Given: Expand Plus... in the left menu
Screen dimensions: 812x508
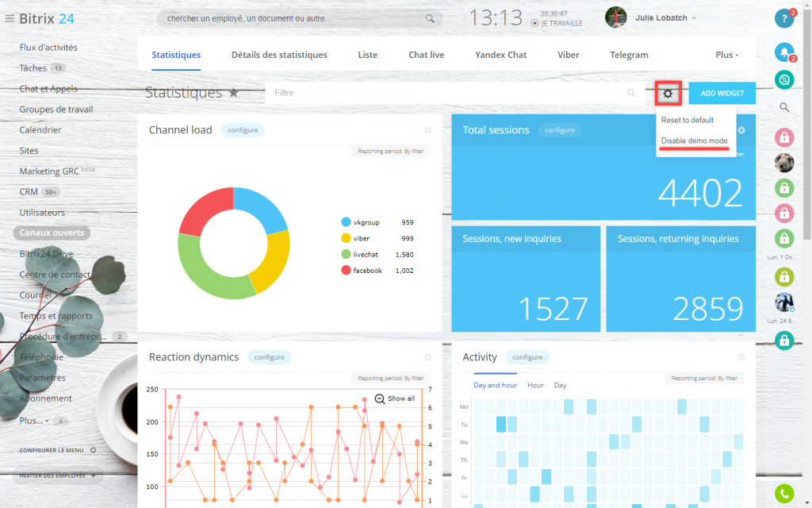Looking at the screenshot, I should click(34, 421).
